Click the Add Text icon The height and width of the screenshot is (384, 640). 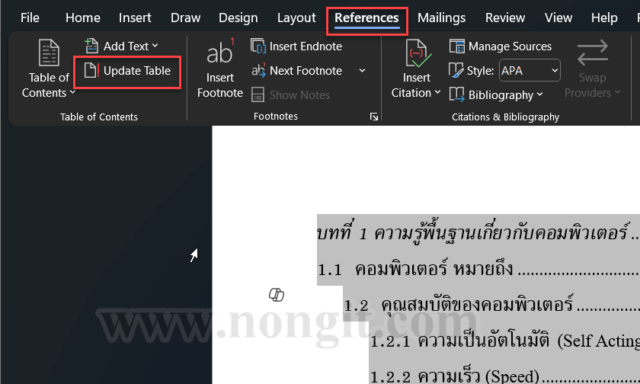point(91,46)
